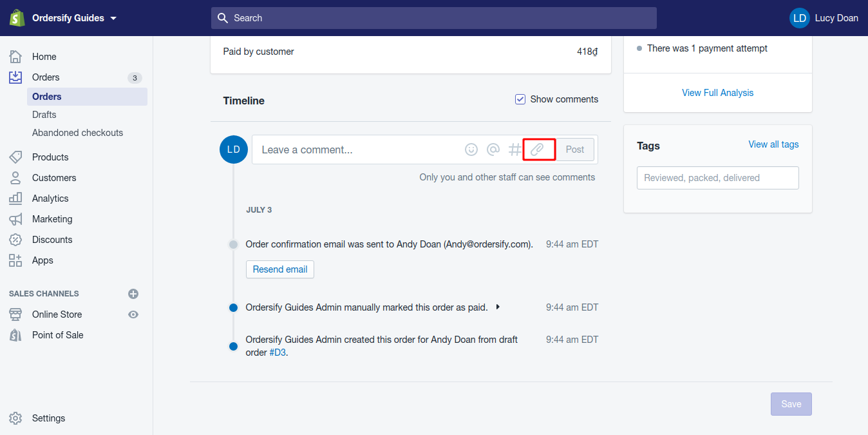
Task: Open Discounts section
Action: pos(52,240)
